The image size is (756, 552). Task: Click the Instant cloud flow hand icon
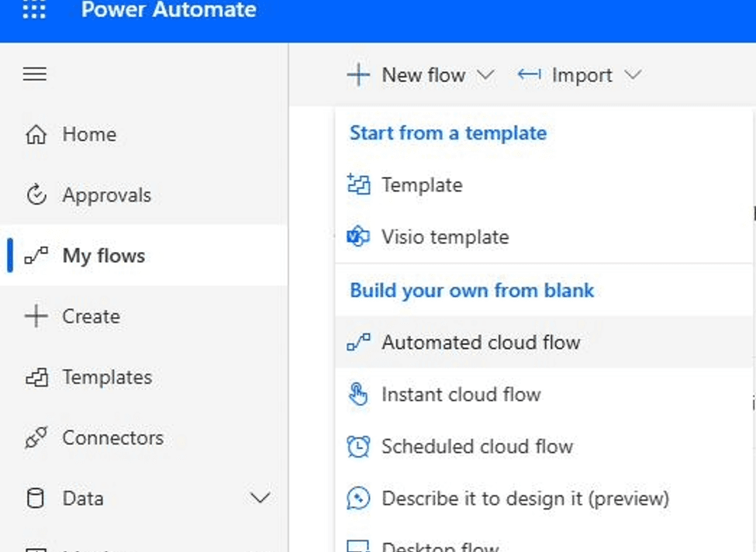coord(358,394)
